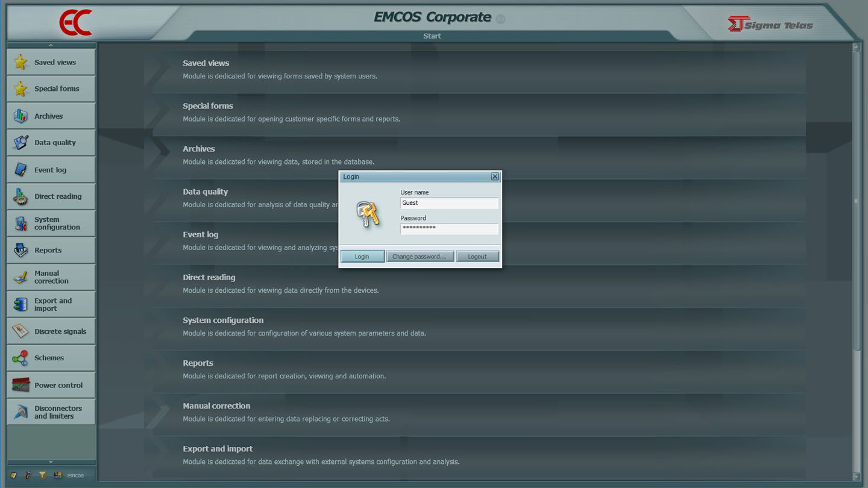Open the Event log sidebar module

pyautogui.click(x=51, y=169)
